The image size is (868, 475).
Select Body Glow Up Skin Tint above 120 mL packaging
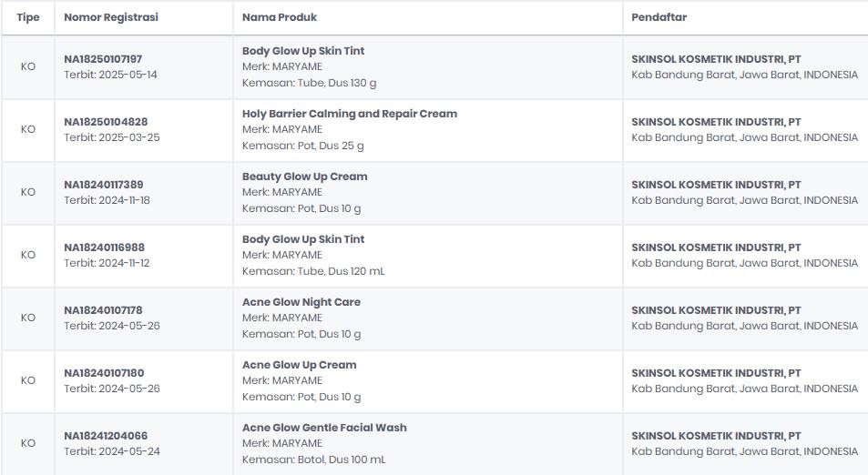[x=303, y=239]
